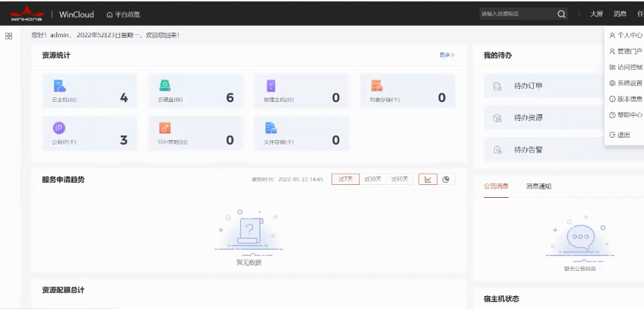Open the 待办订单 pending orders entry
The image size is (644, 309).
(528, 86)
